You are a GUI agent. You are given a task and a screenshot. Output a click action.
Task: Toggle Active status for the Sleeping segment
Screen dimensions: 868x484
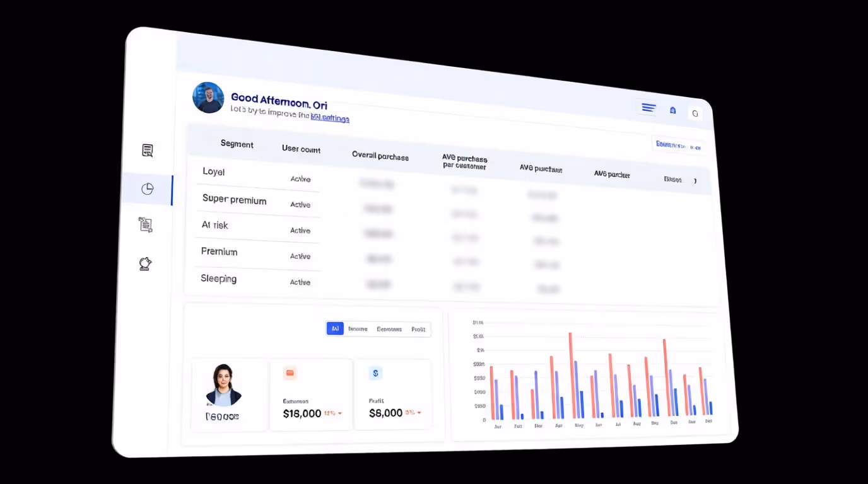[300, 282]
